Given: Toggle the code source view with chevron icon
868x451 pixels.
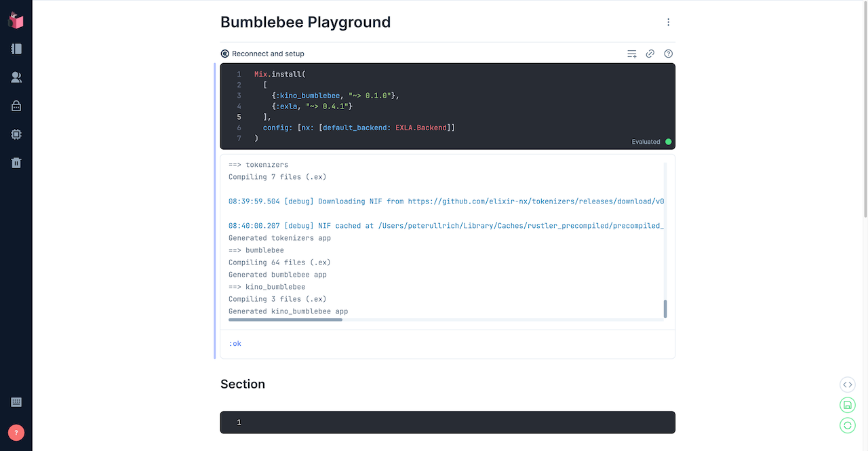Looking at the screenshot, I should pos(847,385).
